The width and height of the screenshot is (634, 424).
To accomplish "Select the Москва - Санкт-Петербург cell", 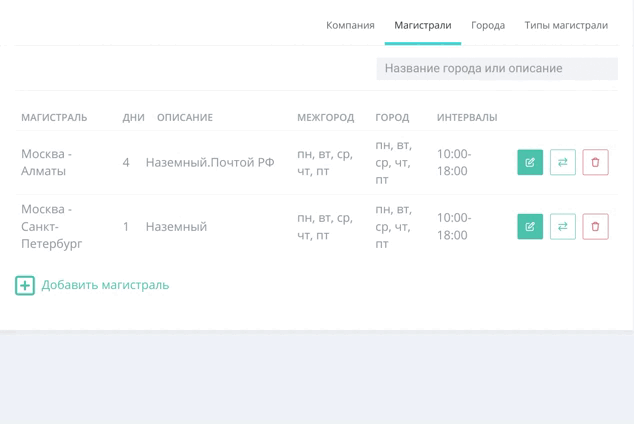I will (x=51, y=226).
